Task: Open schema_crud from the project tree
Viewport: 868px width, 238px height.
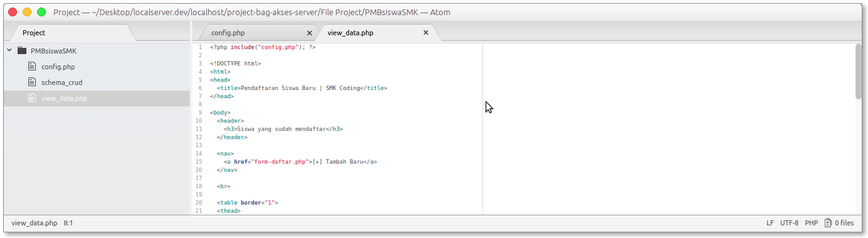Action: (x=62, y=82)
